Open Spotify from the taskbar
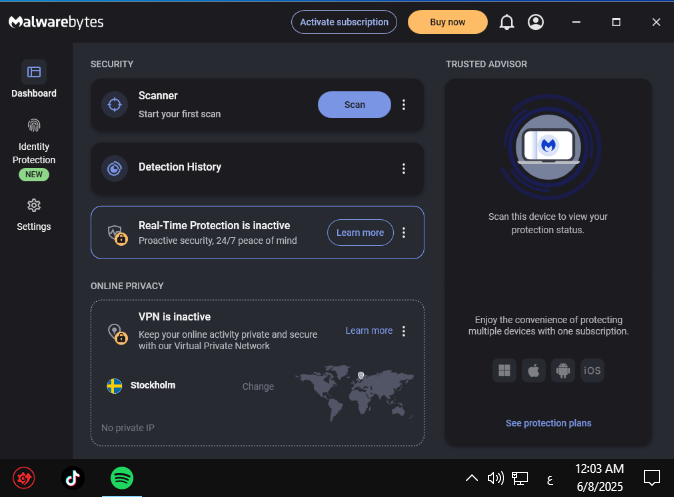674x498 pixels. [x=122, y=478]
